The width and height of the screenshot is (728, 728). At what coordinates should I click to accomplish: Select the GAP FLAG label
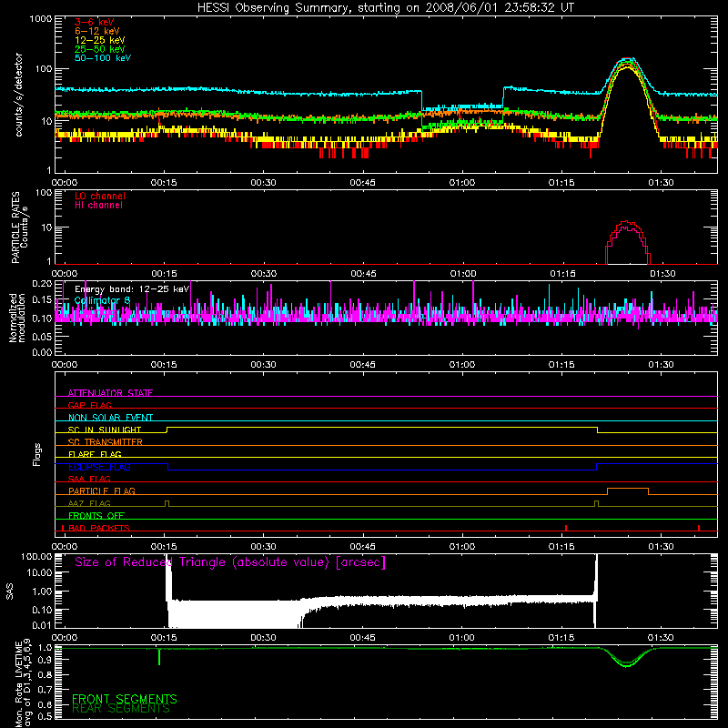[x=89, y=405]
